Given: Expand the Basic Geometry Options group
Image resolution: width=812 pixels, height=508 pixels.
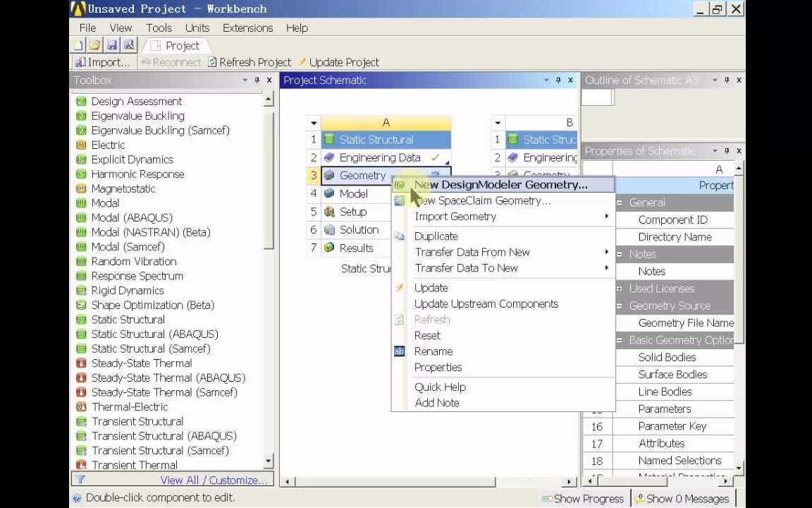Looking at the screenshot, I should click(619, 340).
